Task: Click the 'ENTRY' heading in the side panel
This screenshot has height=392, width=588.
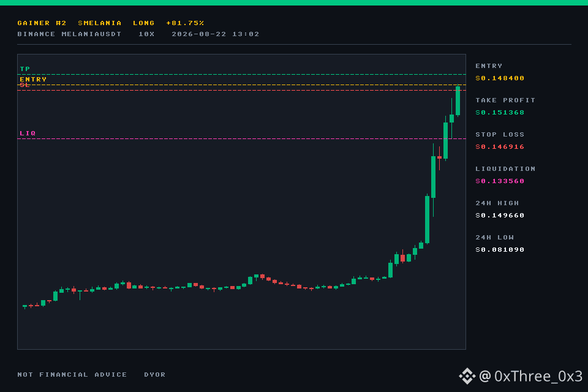Action: [489, 66]
